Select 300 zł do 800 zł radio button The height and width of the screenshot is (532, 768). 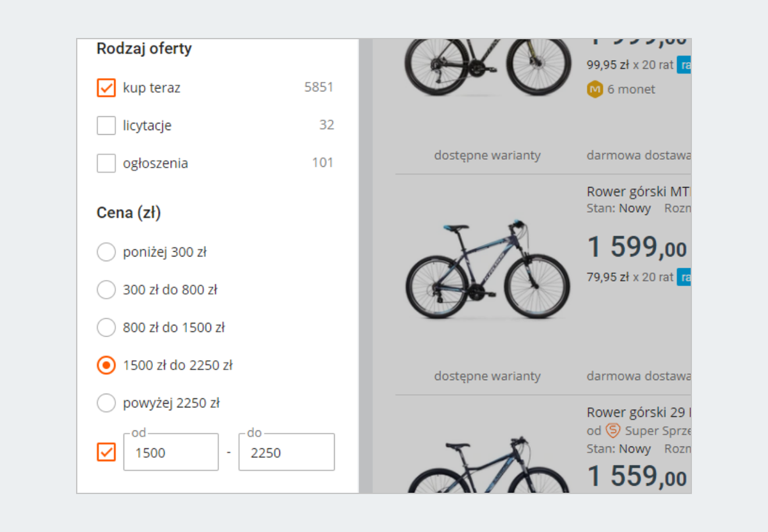coord(106,290)
